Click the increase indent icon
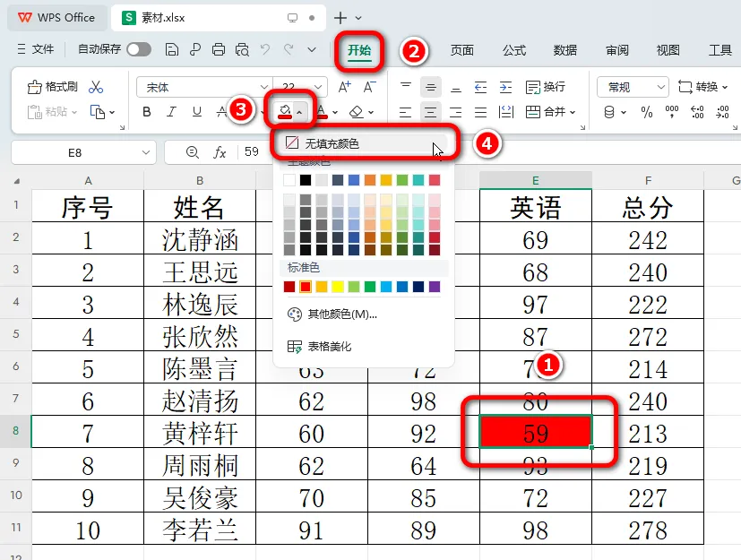 coord(505,87)
